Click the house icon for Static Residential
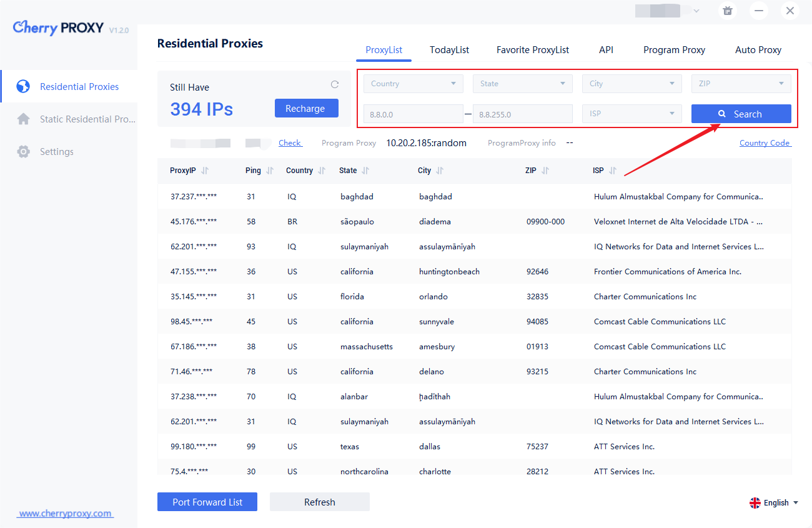 point(23,119)
